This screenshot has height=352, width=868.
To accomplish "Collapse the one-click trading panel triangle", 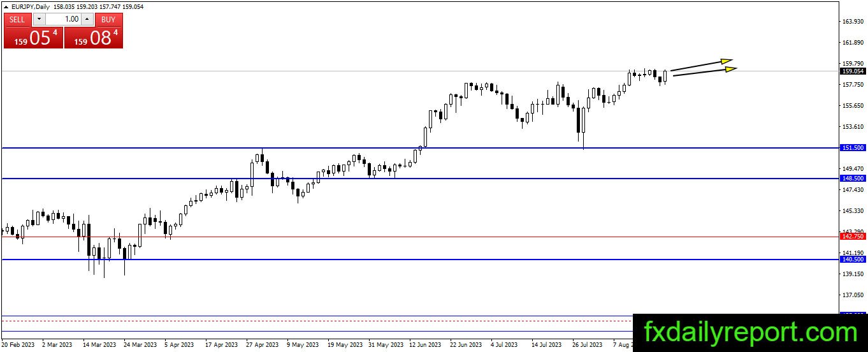I will point(6,6).
